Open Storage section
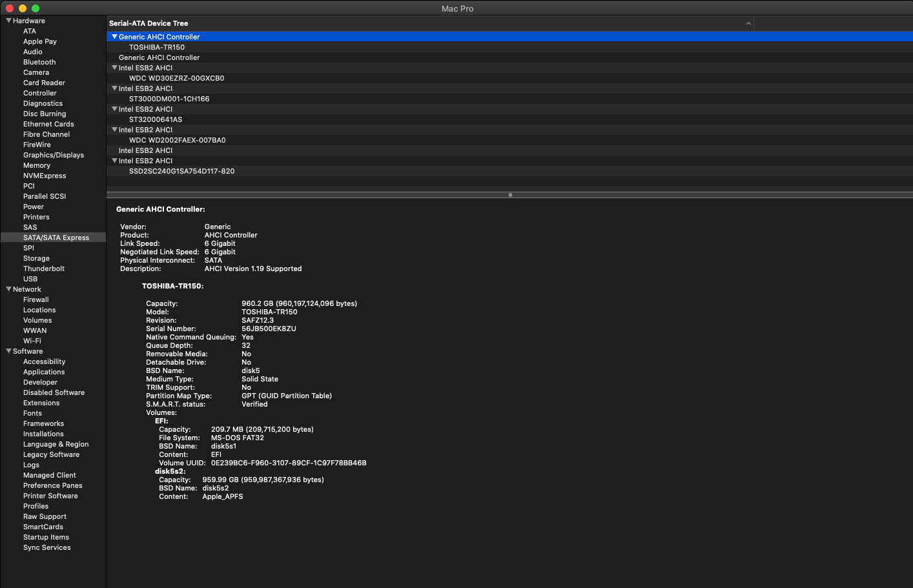The width and height of the screenshot is (913, 588). click(36, 258)
